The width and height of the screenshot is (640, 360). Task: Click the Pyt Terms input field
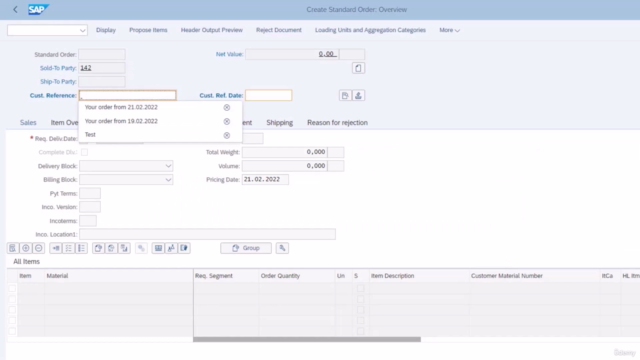point(90,193)
